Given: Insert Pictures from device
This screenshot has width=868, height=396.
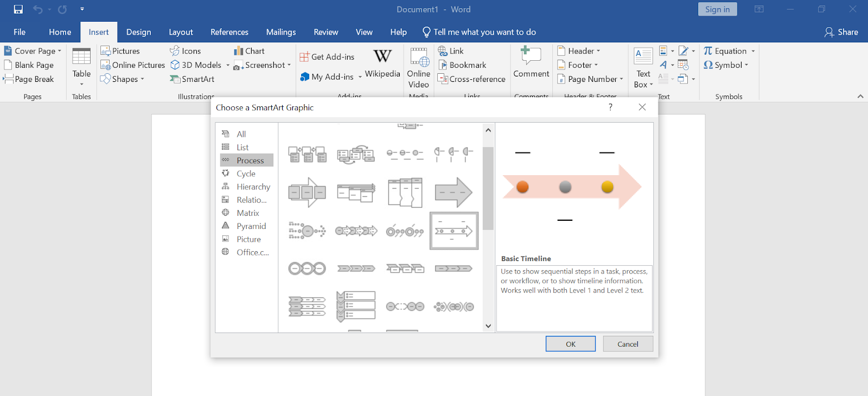Looking at the screenshot, I should (x=120, y=51).
